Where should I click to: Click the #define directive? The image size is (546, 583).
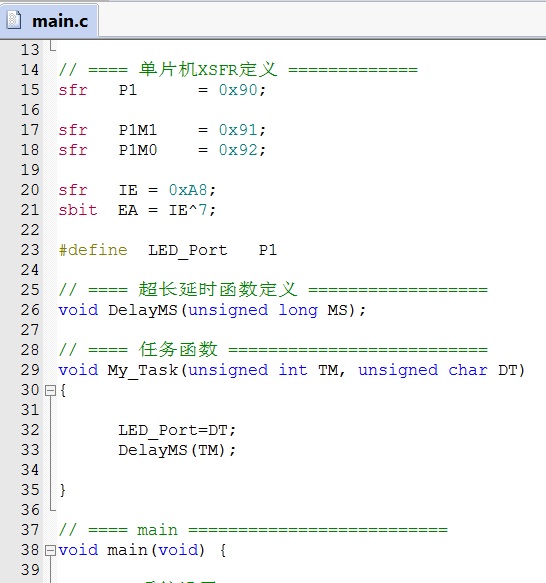[93, 250]
